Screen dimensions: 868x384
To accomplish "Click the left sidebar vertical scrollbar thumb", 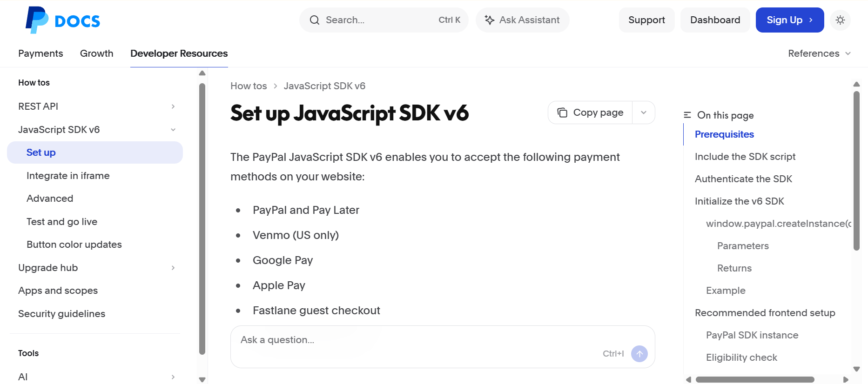I will [x=202, y=218].
